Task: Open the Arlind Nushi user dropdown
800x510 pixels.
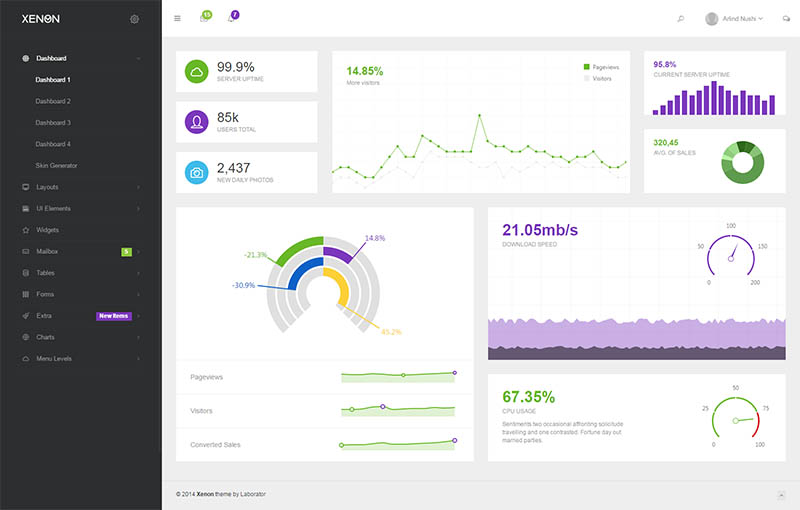Action: point(735,18)
